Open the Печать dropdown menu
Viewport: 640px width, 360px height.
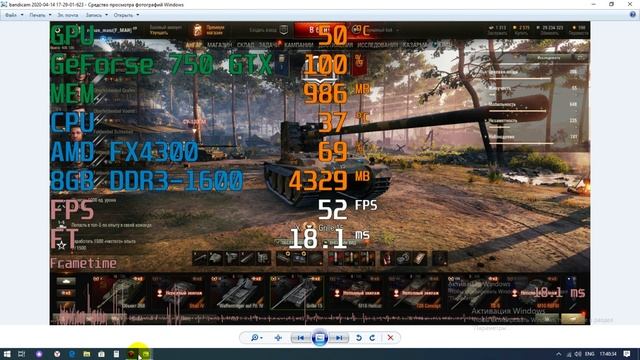(x=40, y=15)
